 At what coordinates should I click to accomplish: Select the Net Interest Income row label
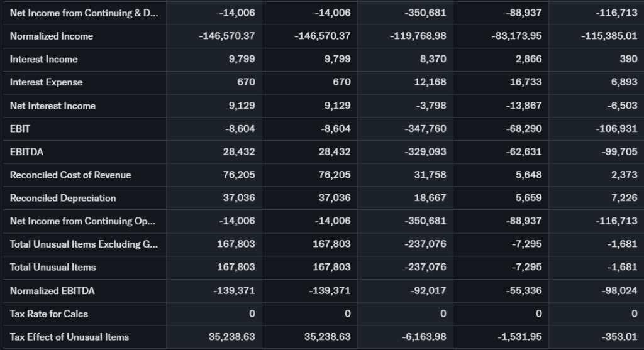pyautogui.click(x=53, y=106)
